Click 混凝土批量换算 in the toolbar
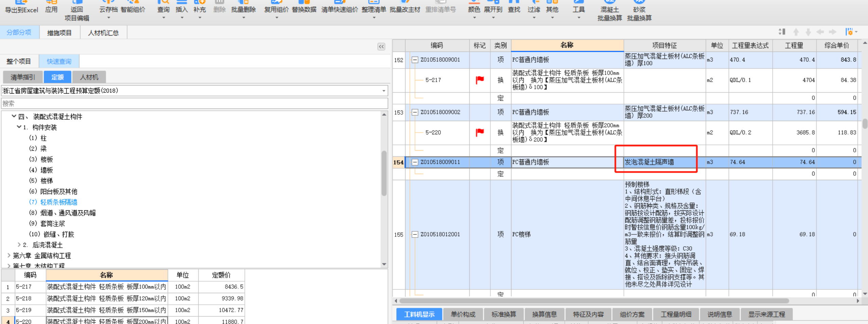Screen dimensions: 868x324 (x=610, y=11)
